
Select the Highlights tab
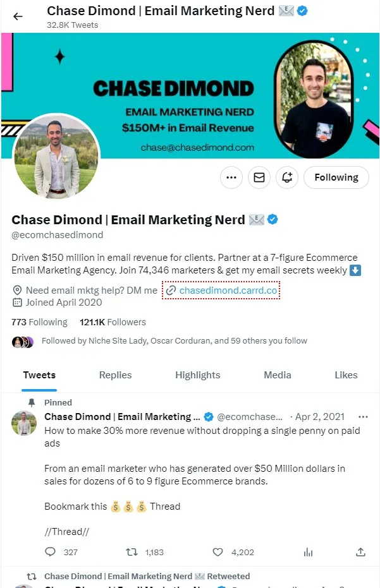(197, 375)
